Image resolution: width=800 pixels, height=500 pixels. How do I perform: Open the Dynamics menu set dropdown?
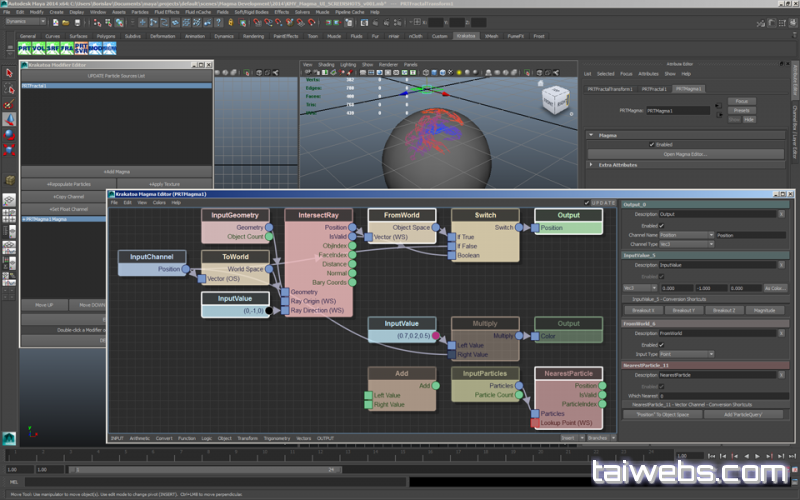tap(26, 20)
